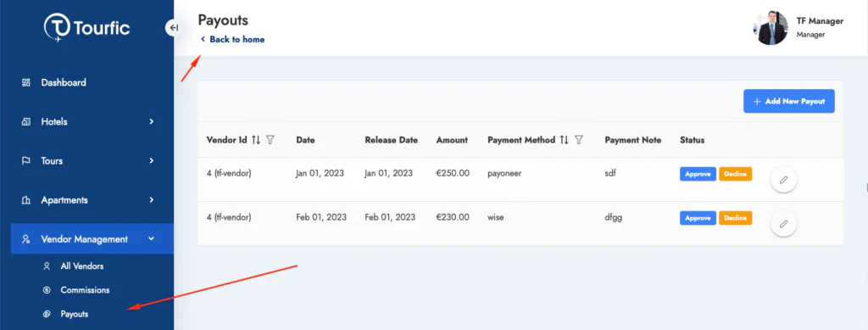Open the Vendor Id filter
This screenshot has width=868, height=330.
pos(270,140)
